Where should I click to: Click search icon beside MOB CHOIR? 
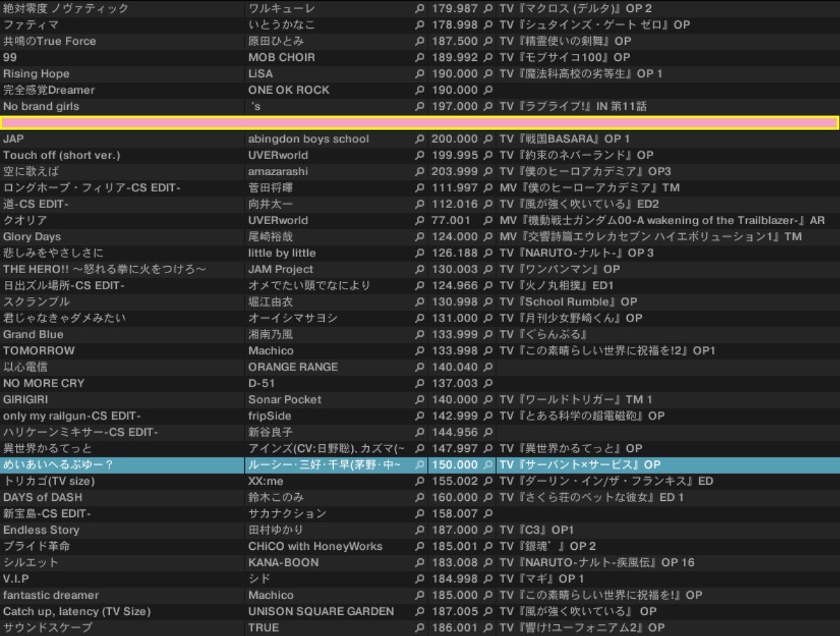tap(419, 57)
